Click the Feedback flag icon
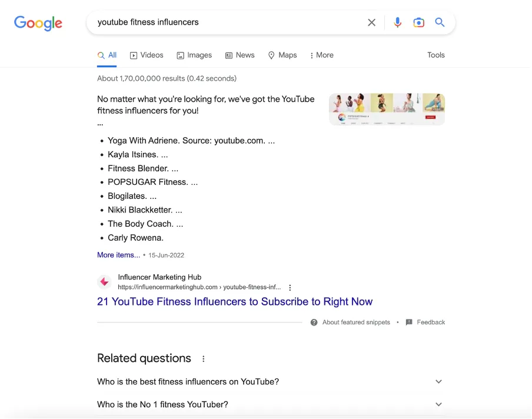This screenshot has height=419, width=532. (x=409, y=322)
